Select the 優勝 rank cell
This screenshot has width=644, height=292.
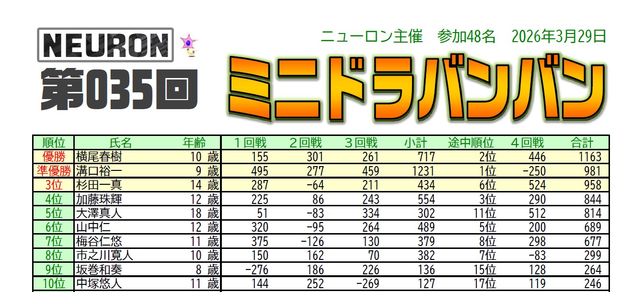(x=54, y=157)
